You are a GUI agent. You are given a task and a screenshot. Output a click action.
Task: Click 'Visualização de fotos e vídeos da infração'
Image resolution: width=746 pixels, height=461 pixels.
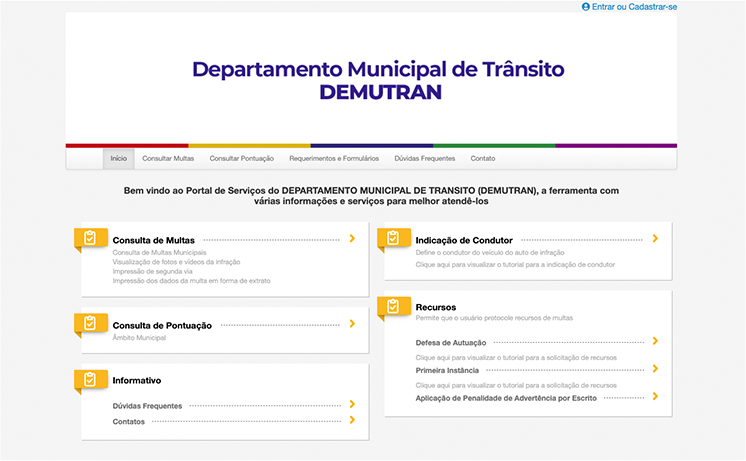click(177, 262)
